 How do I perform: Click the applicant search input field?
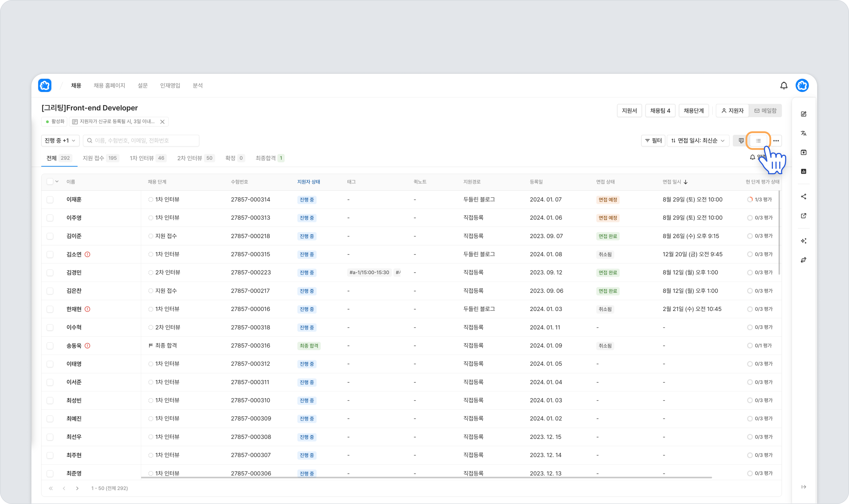141,141
